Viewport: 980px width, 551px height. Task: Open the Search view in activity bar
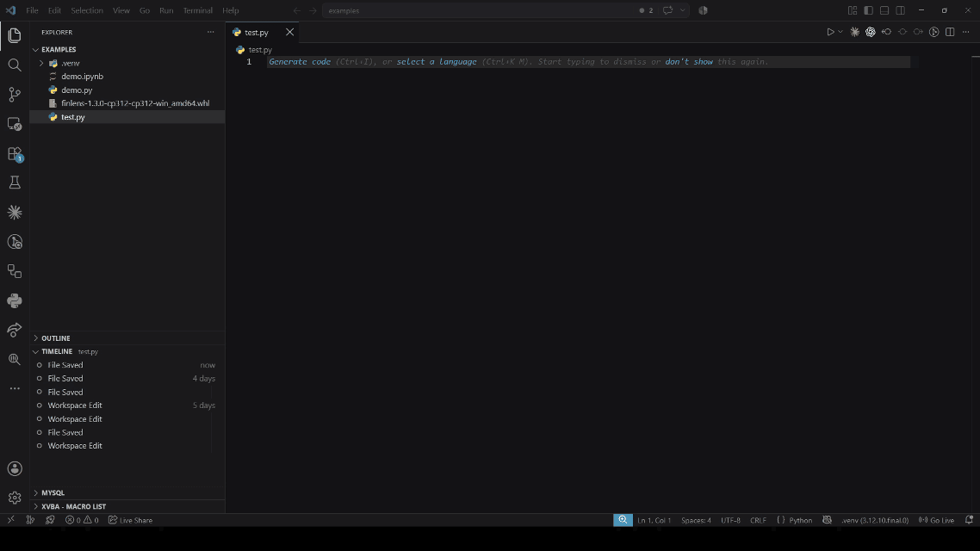point(15,65)
